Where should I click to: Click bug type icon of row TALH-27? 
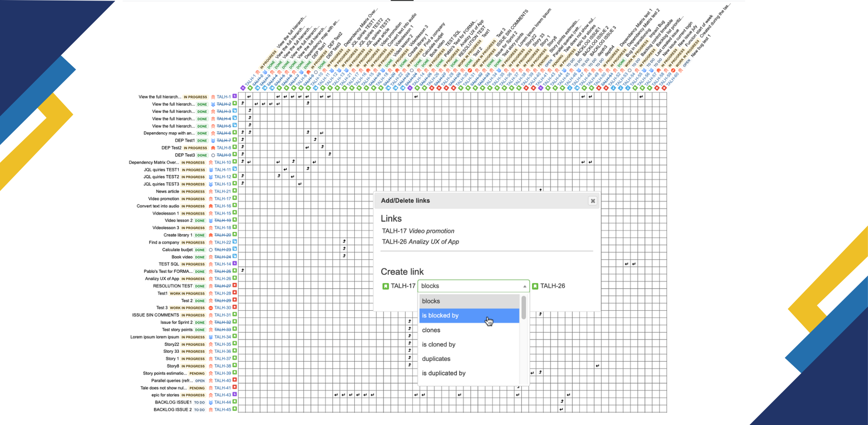pos(234,285)
